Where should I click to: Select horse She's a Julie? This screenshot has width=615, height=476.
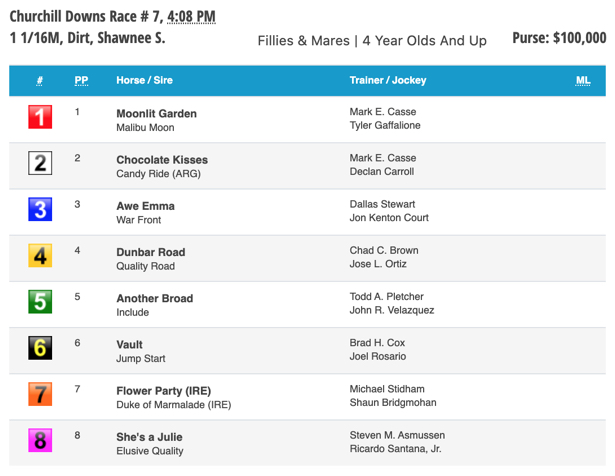click(x=149, y=437)
